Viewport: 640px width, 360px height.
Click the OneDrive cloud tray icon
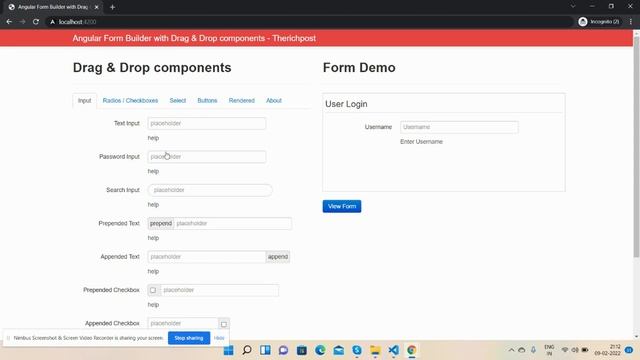coord(522,350)
